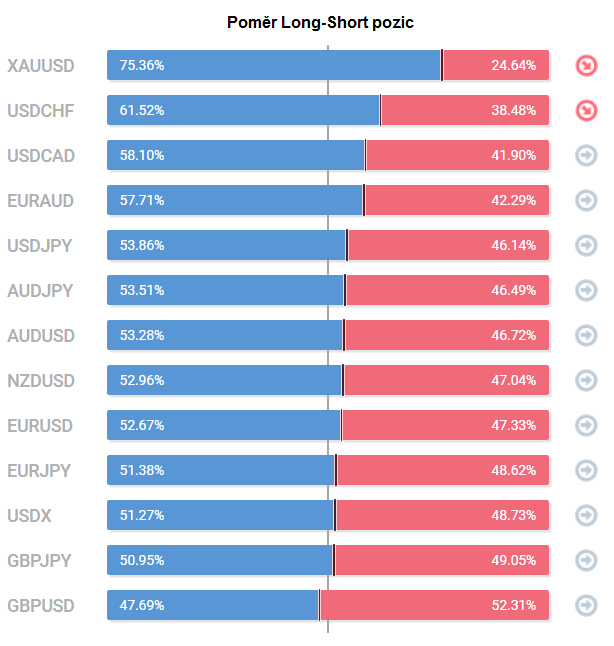The image size is (614, 646).
Task: Click the red 52.31% short bar for GBPUSD
Action: 434,605
